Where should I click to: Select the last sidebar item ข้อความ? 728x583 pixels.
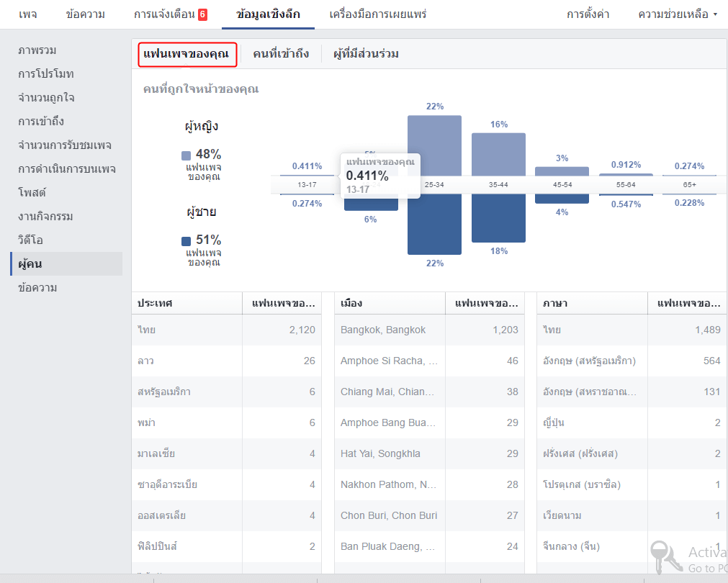coord(37,287)
